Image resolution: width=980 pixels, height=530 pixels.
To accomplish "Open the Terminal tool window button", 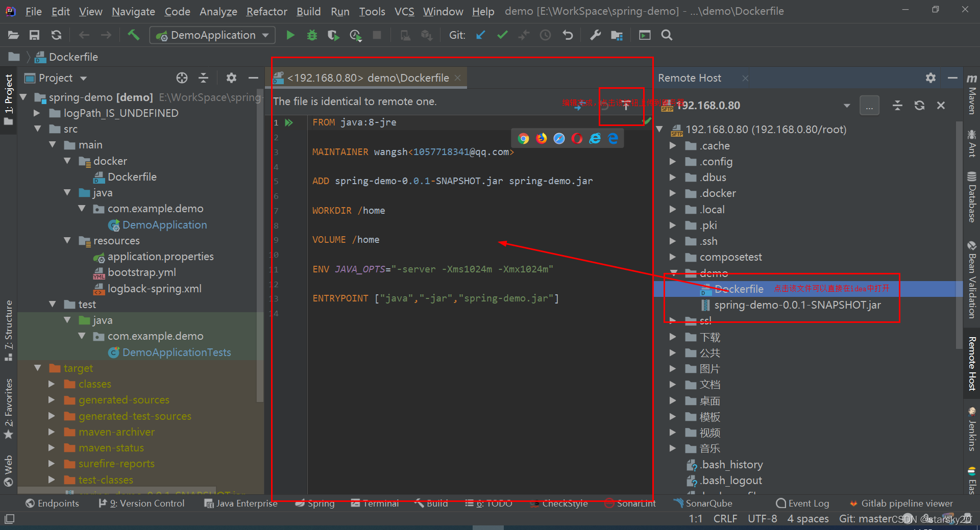I will pyautogui.click(x=375, y=503).
